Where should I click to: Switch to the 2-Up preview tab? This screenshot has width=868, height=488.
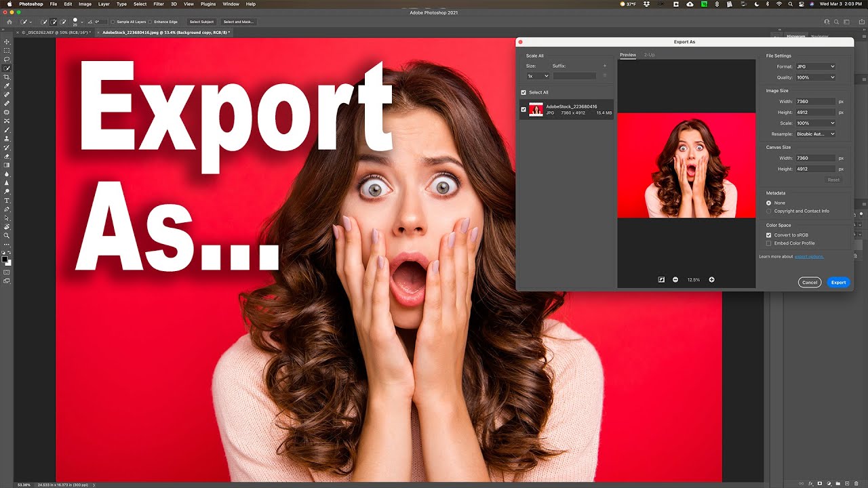coord(650,54)
